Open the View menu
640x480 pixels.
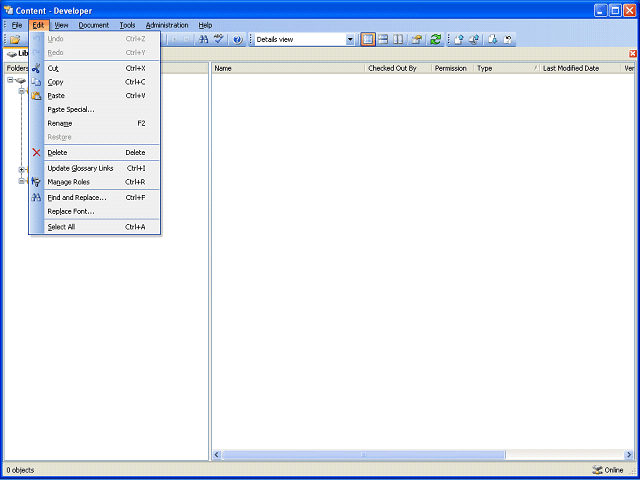tap(62, 25)
